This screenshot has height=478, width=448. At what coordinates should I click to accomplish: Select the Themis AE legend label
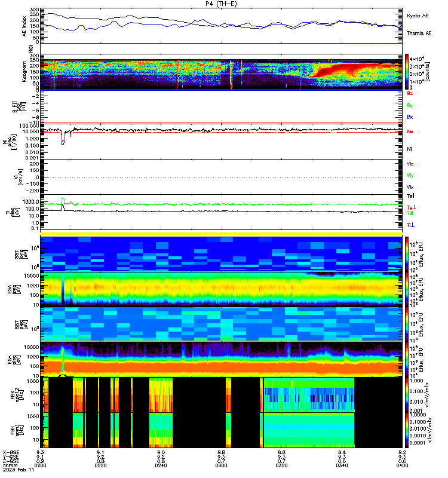click(419, 33)
